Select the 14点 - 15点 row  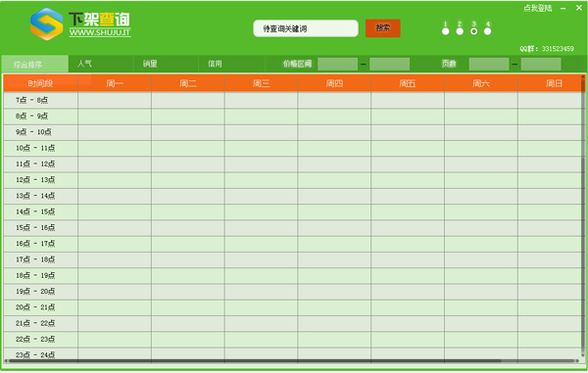[x=292, y=212]
